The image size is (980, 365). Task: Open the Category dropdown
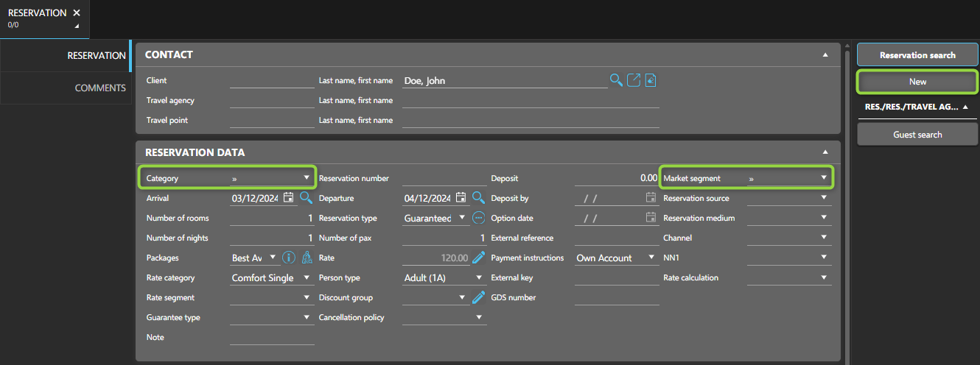(x=307, y=178)
